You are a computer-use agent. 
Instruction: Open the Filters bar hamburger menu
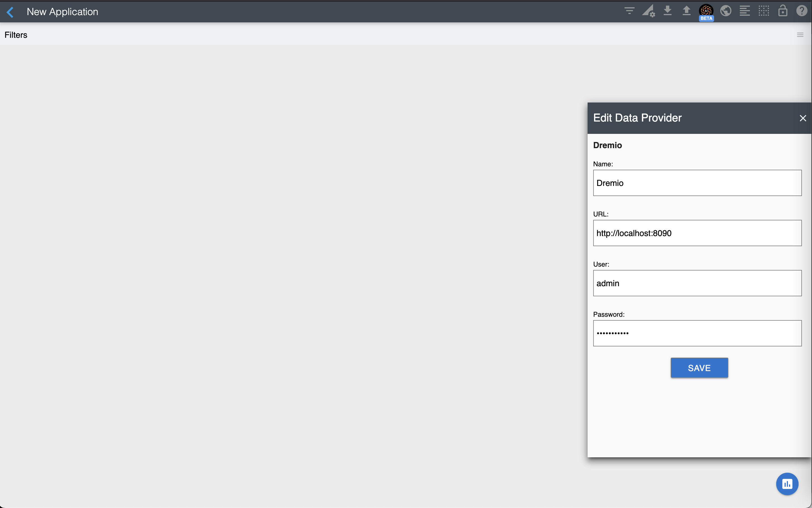[800, 35]
